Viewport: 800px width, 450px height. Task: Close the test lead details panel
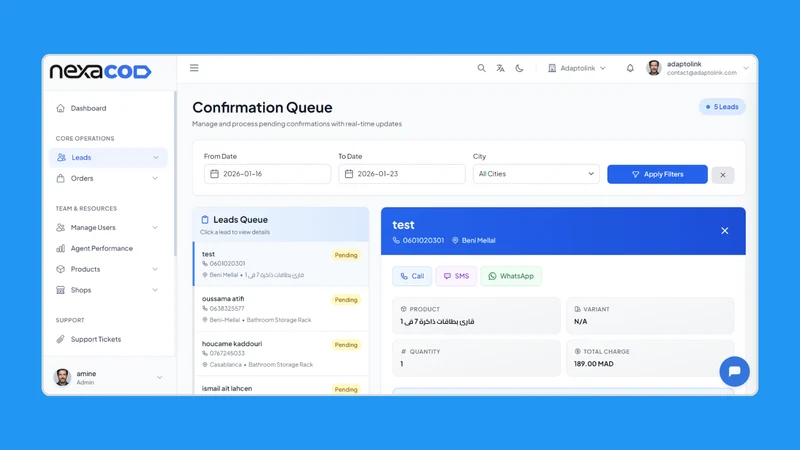tap(724, 231)
